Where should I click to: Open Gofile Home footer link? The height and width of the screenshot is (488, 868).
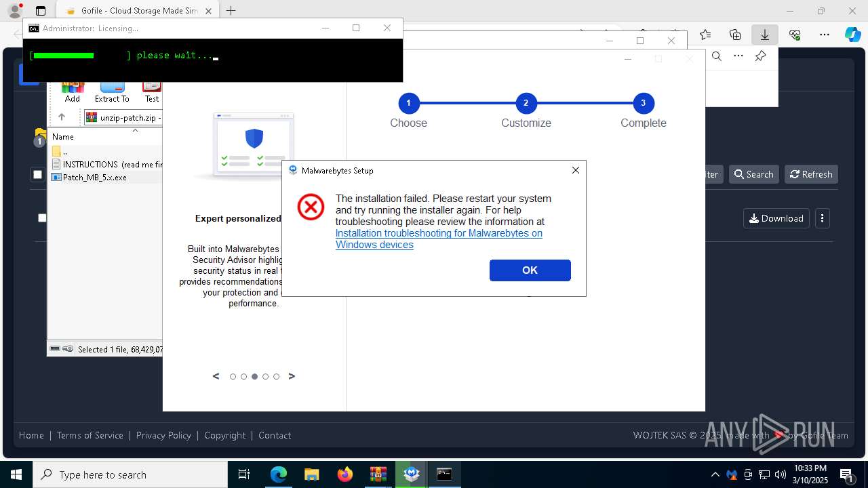[31, 435]
